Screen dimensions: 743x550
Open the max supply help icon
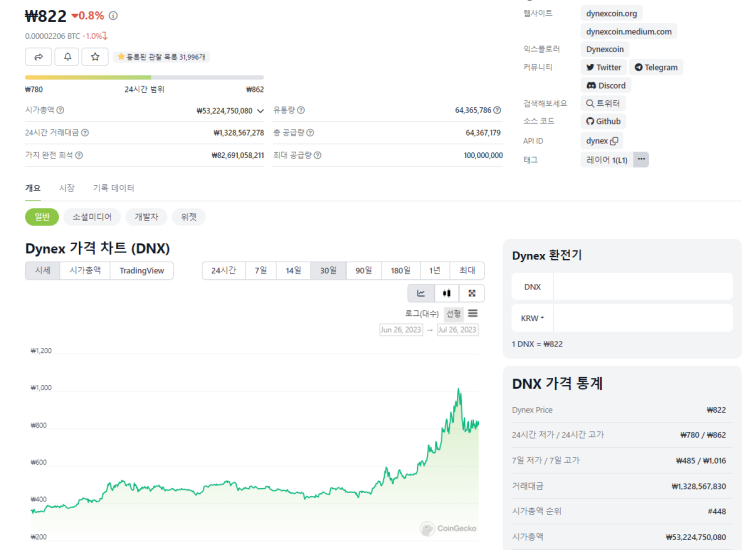click(x=317, y=155)
